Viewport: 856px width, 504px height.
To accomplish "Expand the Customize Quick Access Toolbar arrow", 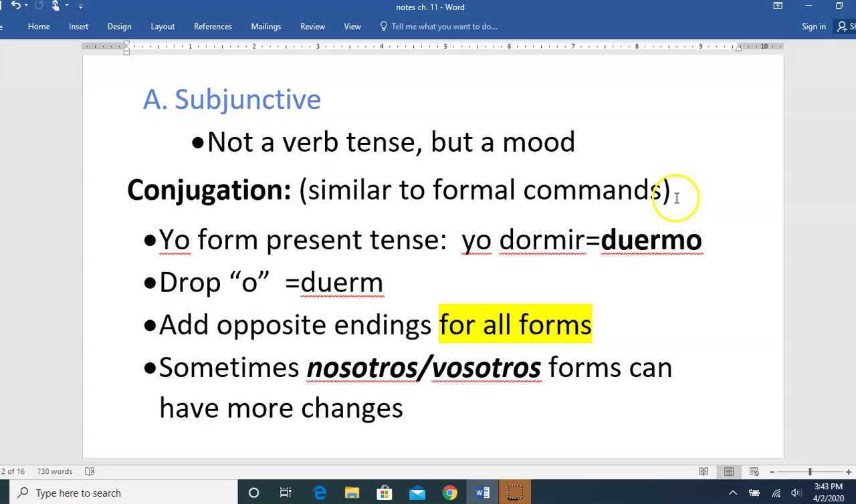I will [80, 5].
